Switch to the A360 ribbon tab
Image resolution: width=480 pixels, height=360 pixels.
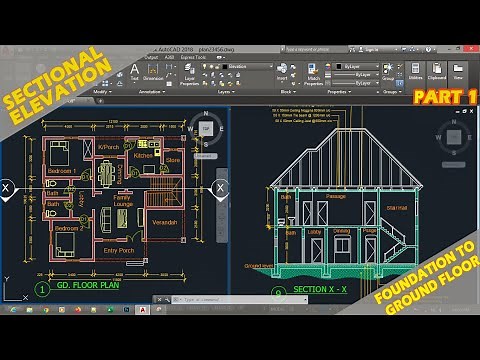(x=169, y=57)
